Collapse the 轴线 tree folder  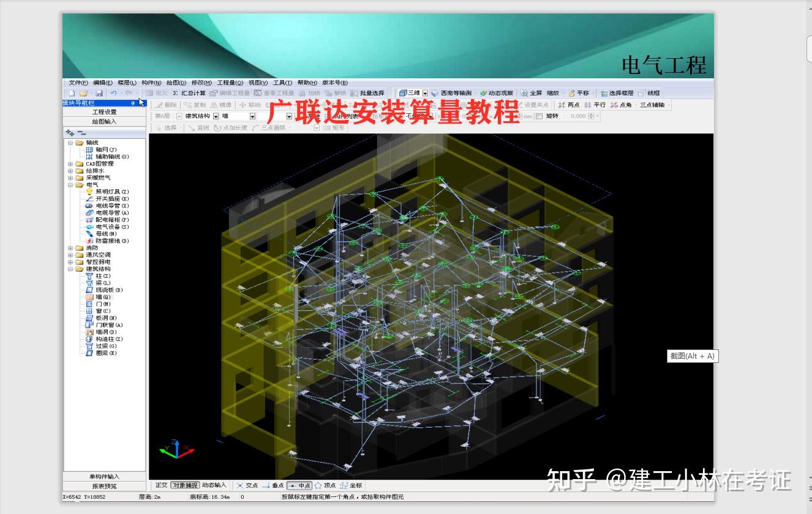coord(70,143)
